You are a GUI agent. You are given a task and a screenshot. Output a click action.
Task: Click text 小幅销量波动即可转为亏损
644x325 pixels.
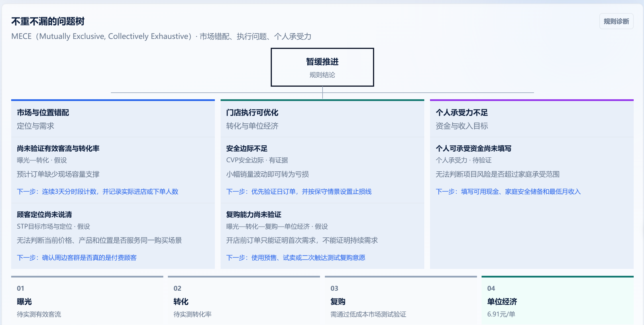point(268,174)
